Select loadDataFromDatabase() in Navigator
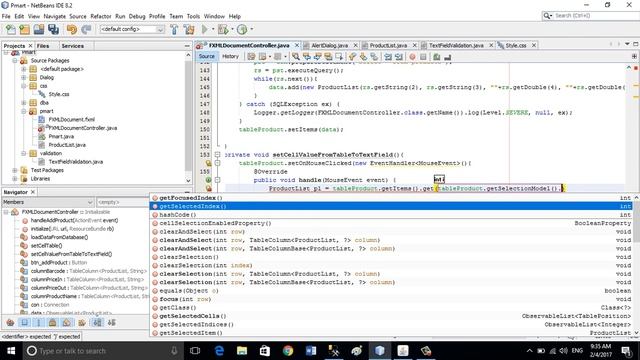 click(x=59, y=237)
